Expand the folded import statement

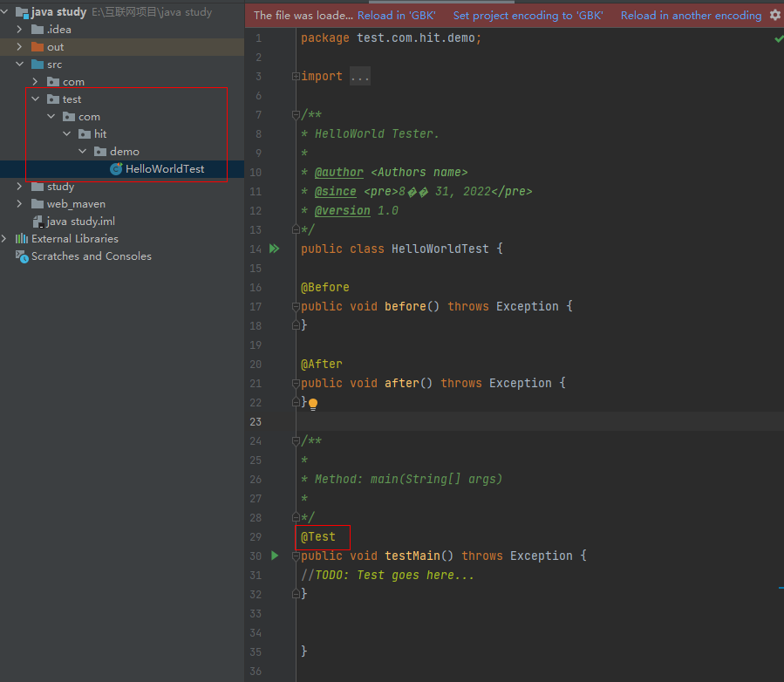[x=358, y=76]
